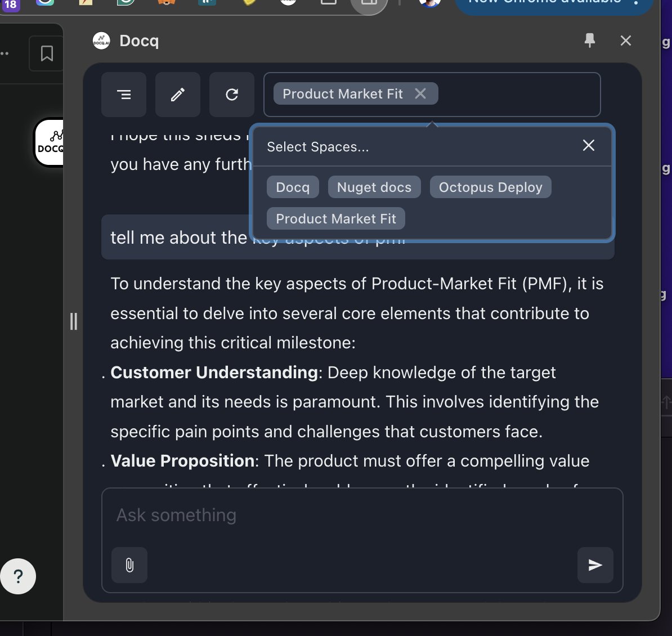The image size is (672, 636).
Task: Open the chat history menu icon
Action: (124, 95)
